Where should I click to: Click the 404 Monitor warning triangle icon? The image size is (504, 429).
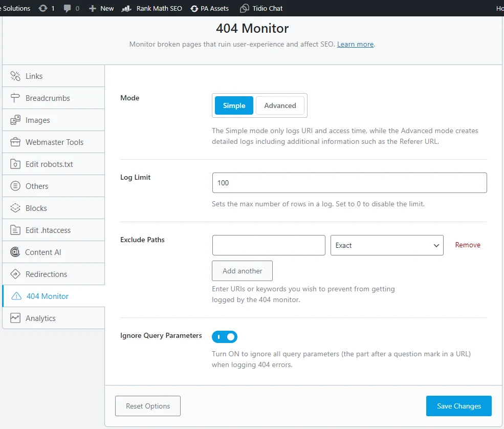coord(16,296)
